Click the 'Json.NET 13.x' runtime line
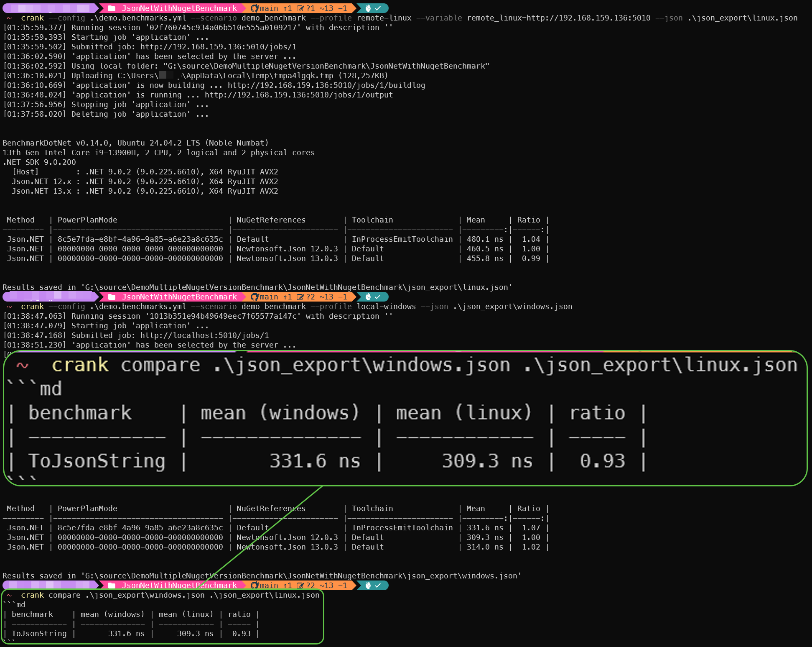 145,191
